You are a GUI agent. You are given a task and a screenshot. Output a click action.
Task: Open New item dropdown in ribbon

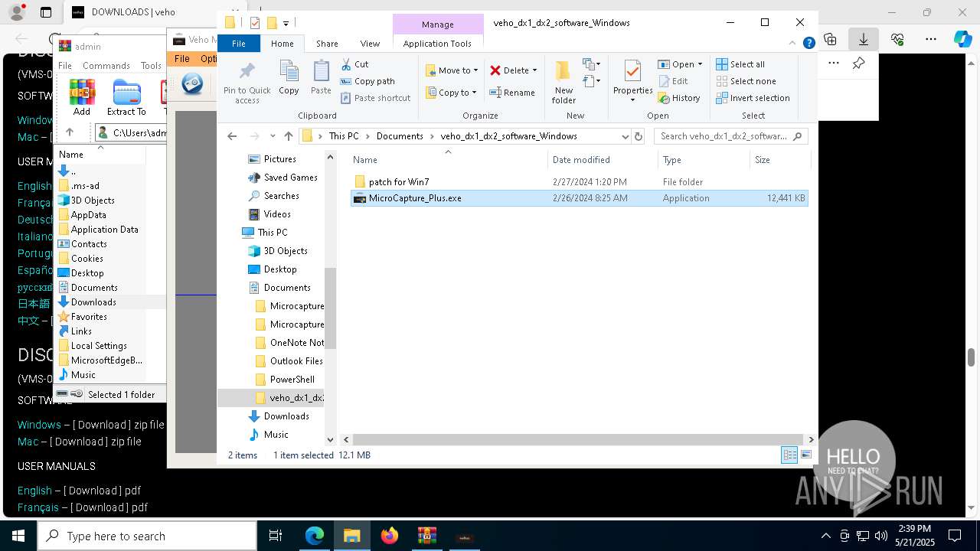591,64
